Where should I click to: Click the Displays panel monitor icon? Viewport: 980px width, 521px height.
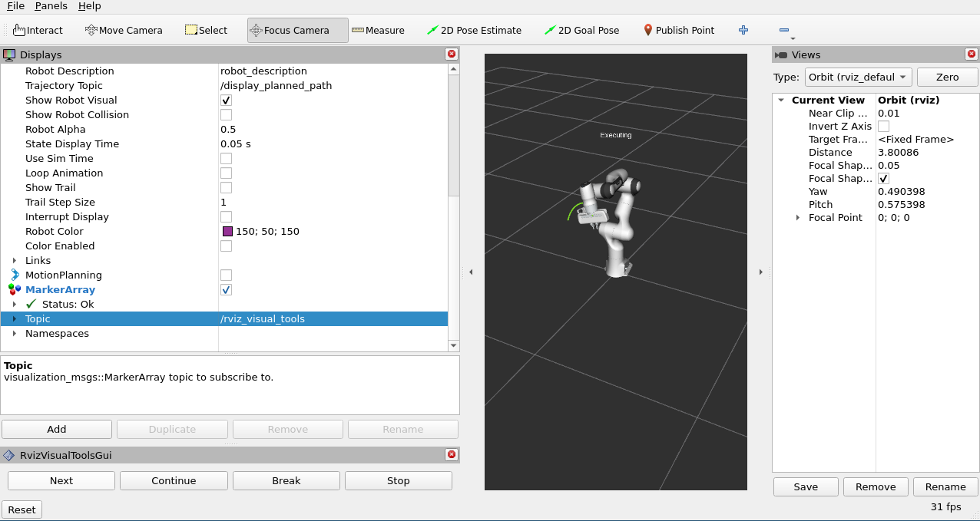(x=10, y=54)
